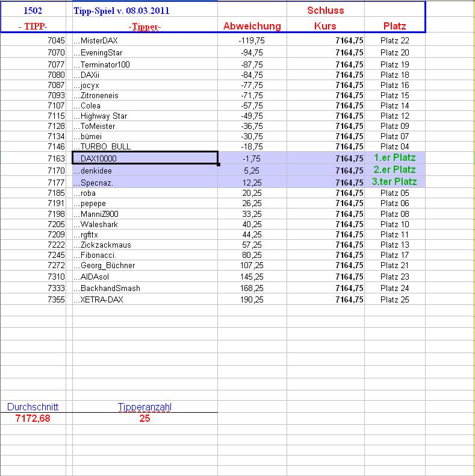Click the roba name cell
475x476 pixels.
tap(145, 193)
